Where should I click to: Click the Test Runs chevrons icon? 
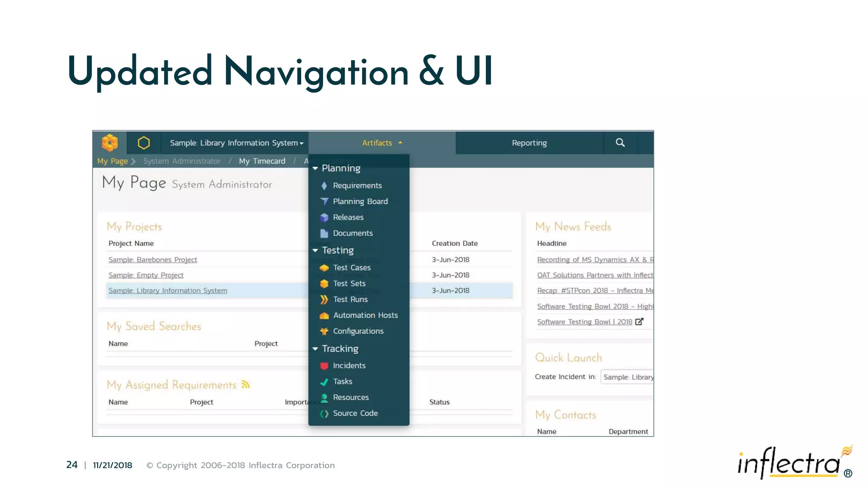(x=324, y=299)
